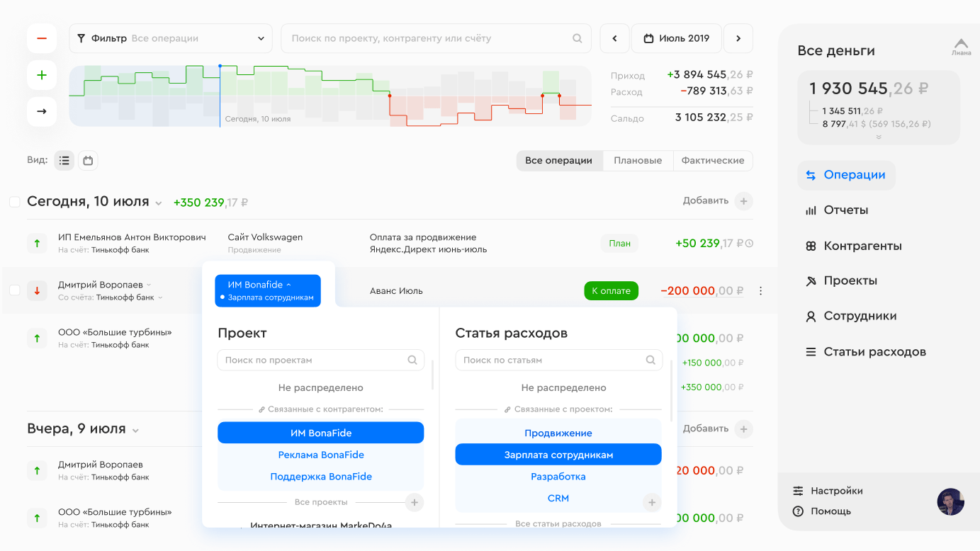Click user avatar in sidebar

[x=950, y=501]
